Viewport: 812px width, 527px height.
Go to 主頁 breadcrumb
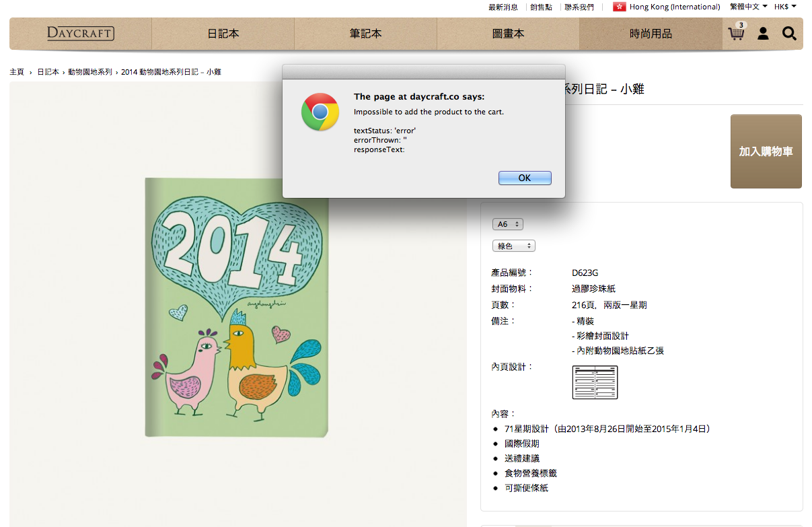coord(17,71)
